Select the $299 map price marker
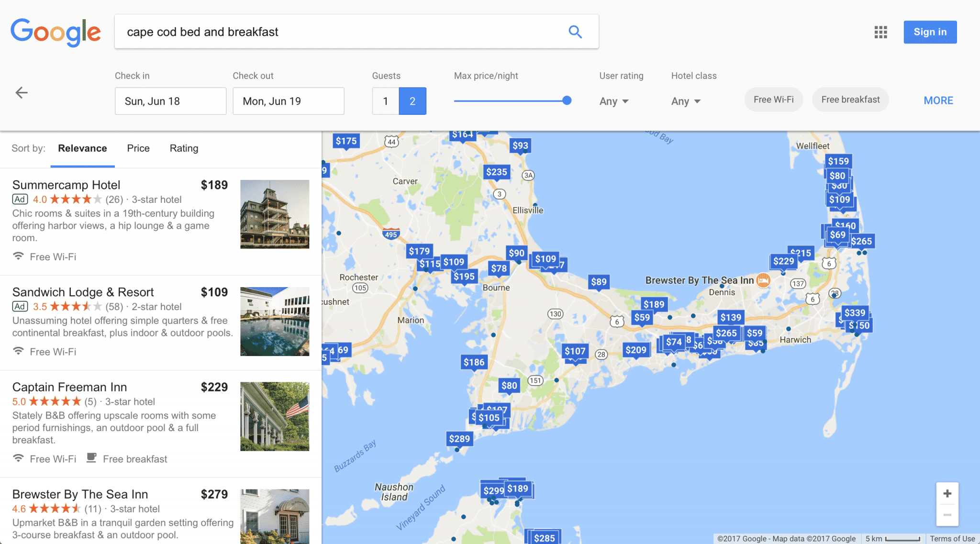The image size is (980, 544). (x=493, y=490)
